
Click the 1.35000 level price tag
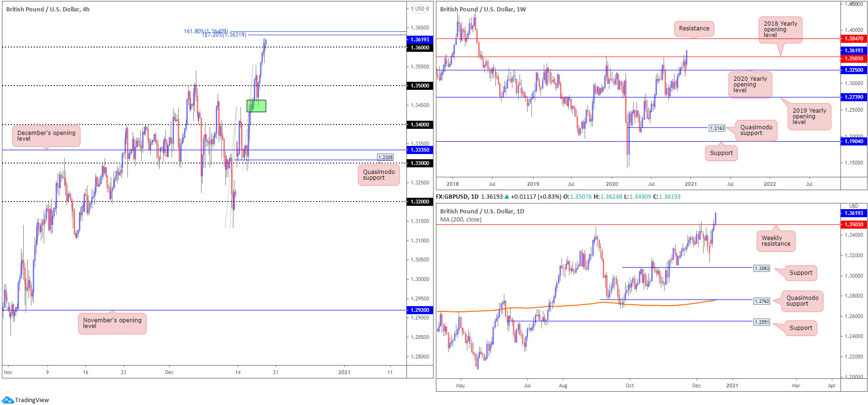point(420,86)
